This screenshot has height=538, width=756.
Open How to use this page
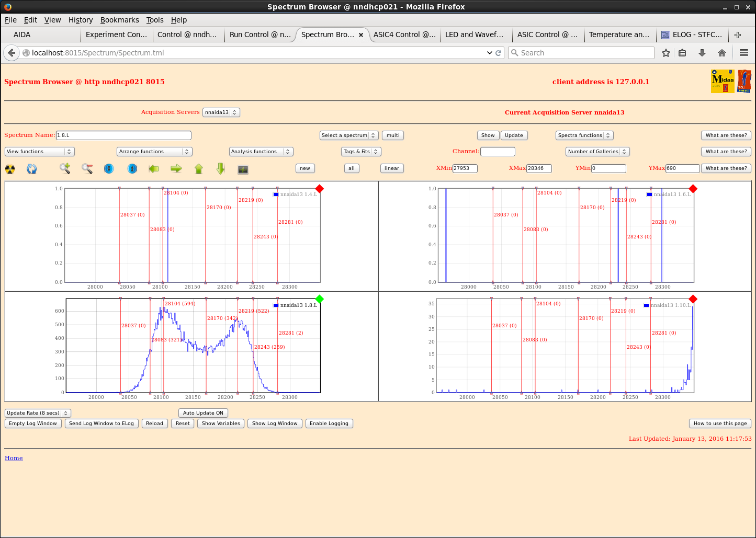pyautogui.click(x=720, y=423)
